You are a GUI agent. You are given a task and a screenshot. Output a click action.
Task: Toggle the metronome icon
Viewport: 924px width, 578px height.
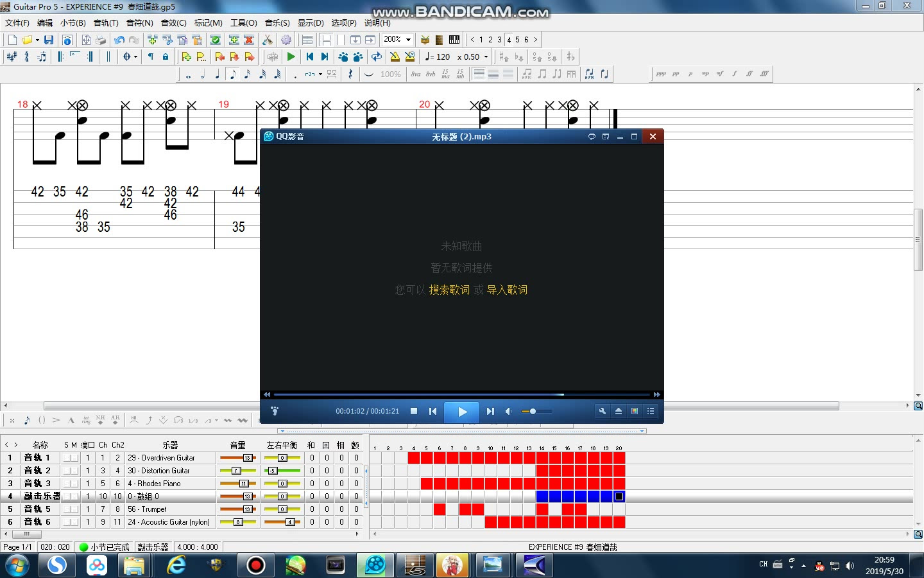click(x=395, y=57)
